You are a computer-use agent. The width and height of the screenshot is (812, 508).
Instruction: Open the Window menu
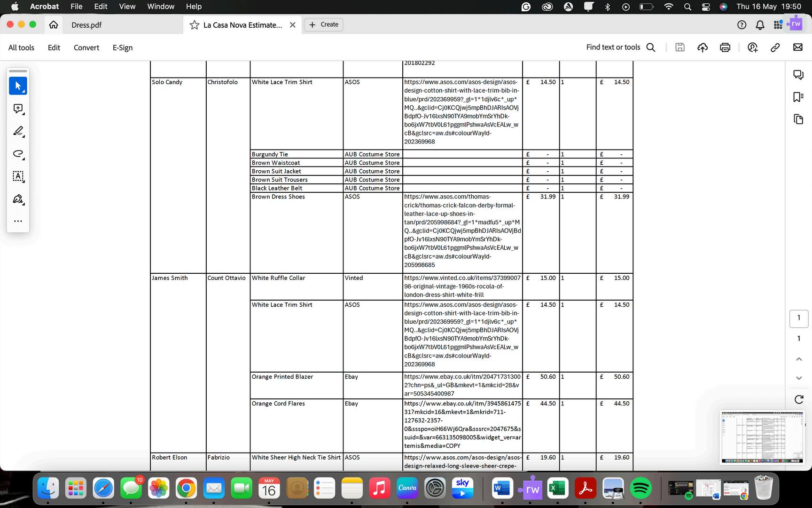coord(161,7)
